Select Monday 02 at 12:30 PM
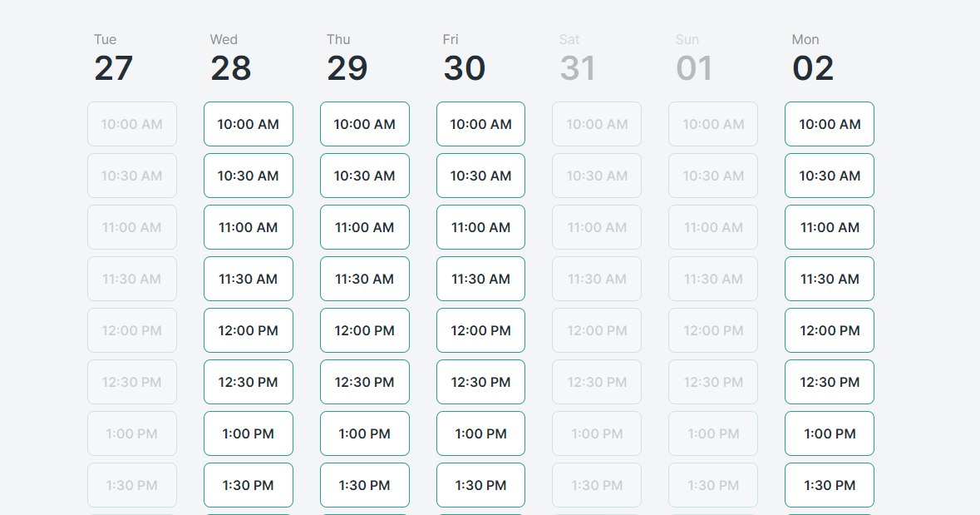 [830, 382]
